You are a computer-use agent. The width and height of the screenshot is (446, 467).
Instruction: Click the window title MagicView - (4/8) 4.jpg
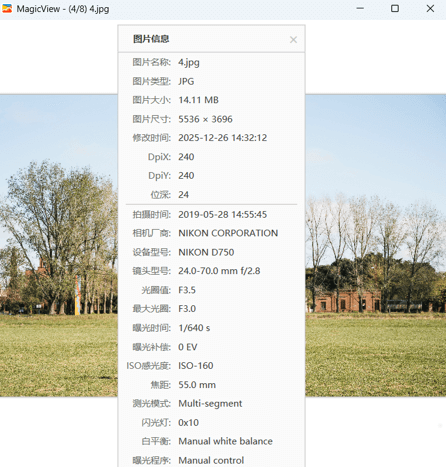pyautogui.click(x=63, y=9)
